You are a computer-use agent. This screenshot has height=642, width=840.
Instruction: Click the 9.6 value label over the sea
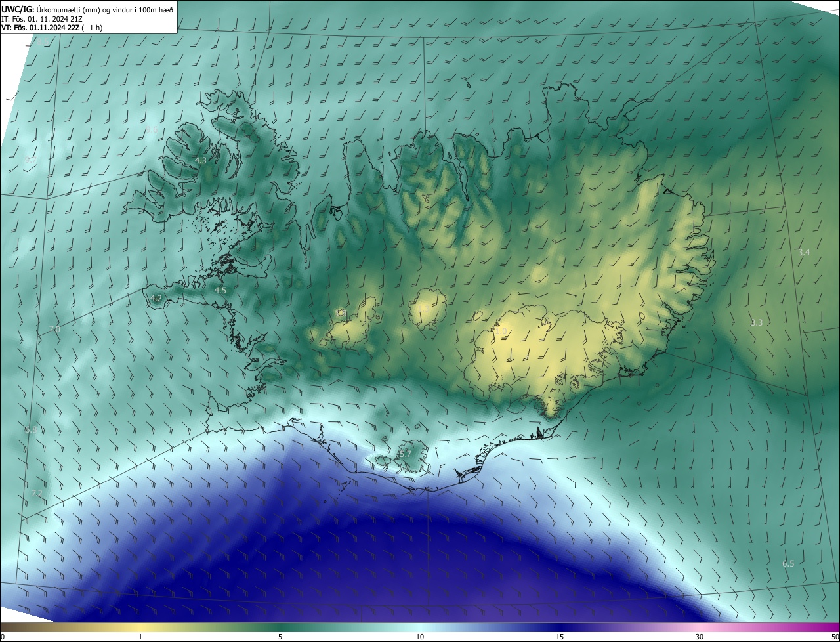[152, 130]
